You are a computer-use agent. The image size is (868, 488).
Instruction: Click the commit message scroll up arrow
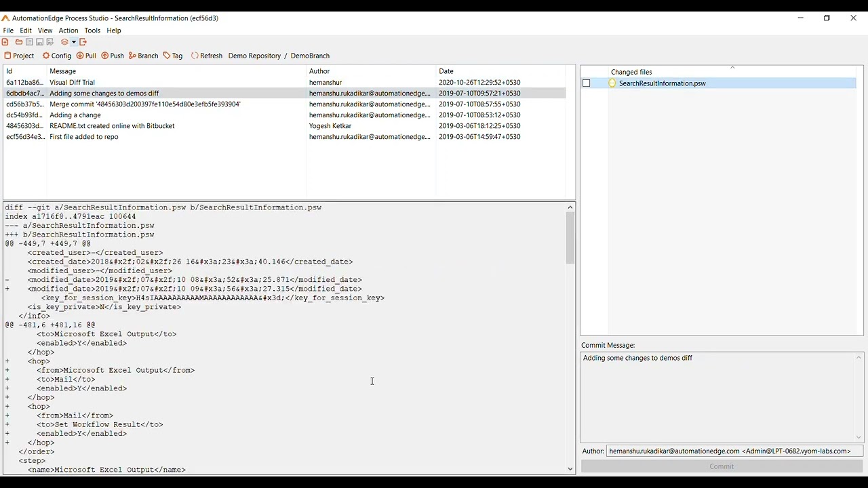coord(859,358)
